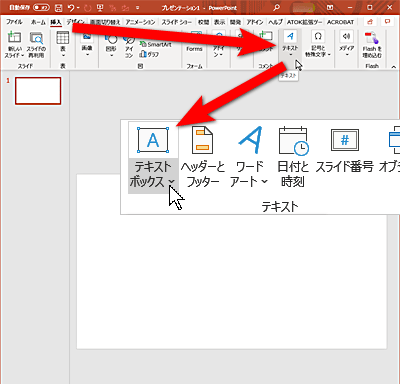Open the ワードアート dropdown arrow
Image resolution: width=400 pixels, height=384 pixels.
[264, 182]
